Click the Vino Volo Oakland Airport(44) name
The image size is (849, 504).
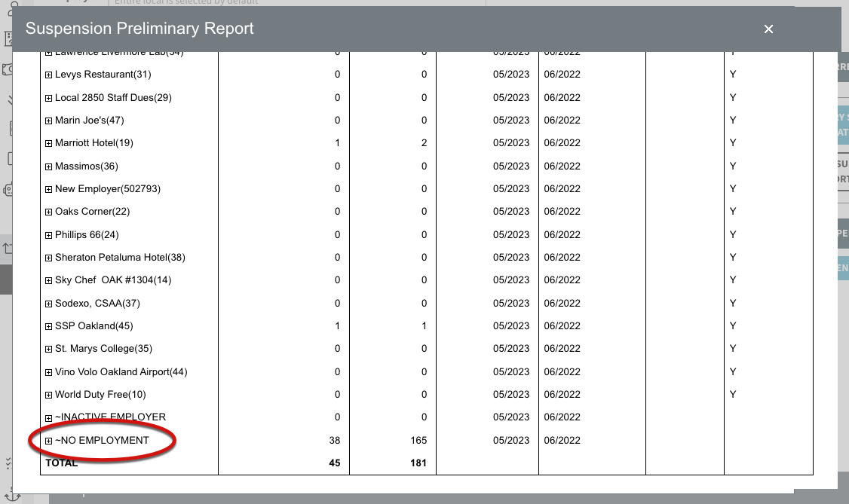(121, 371)
